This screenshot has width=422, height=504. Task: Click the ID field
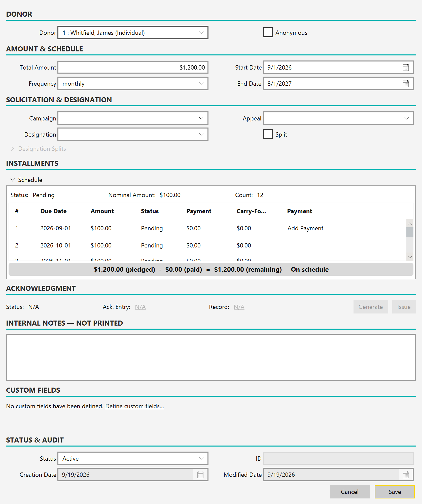[x=338, y=458]
